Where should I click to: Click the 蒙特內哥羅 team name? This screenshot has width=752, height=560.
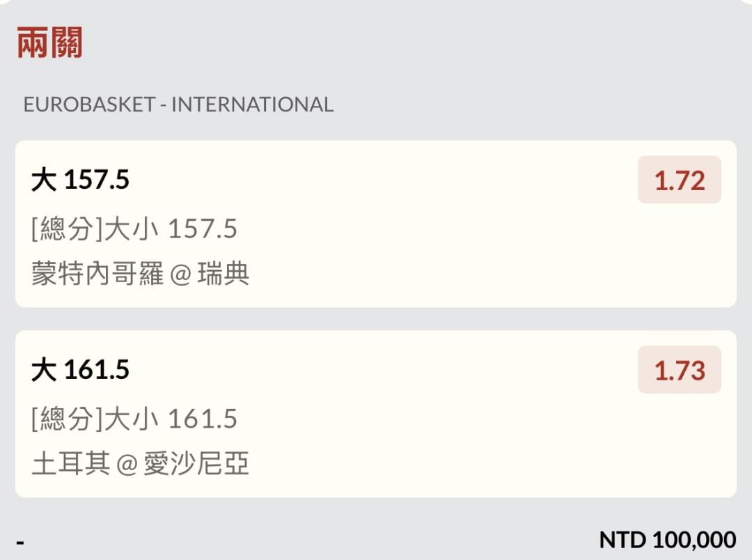click(x=97, y=274)
